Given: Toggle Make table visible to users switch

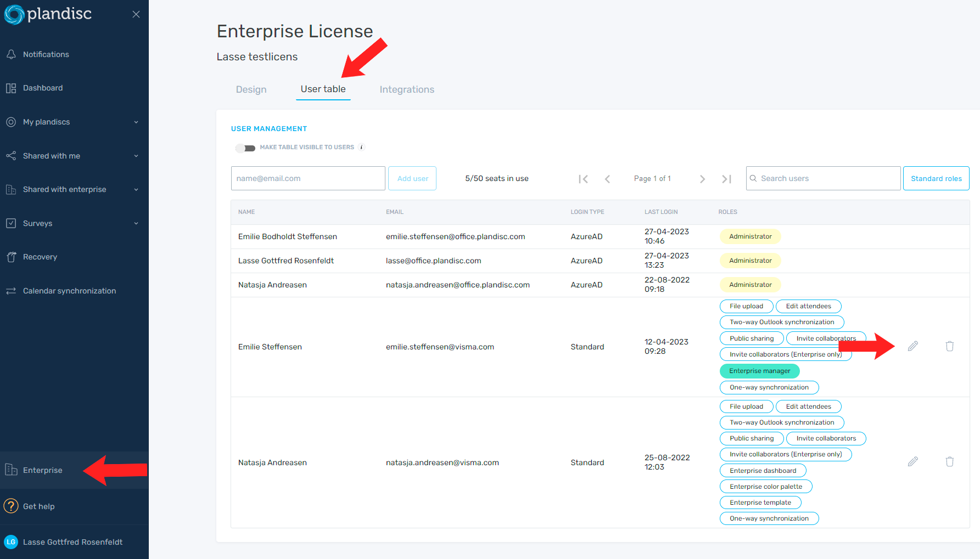Looking at the screenshot, I should click(x=245, y=148).
